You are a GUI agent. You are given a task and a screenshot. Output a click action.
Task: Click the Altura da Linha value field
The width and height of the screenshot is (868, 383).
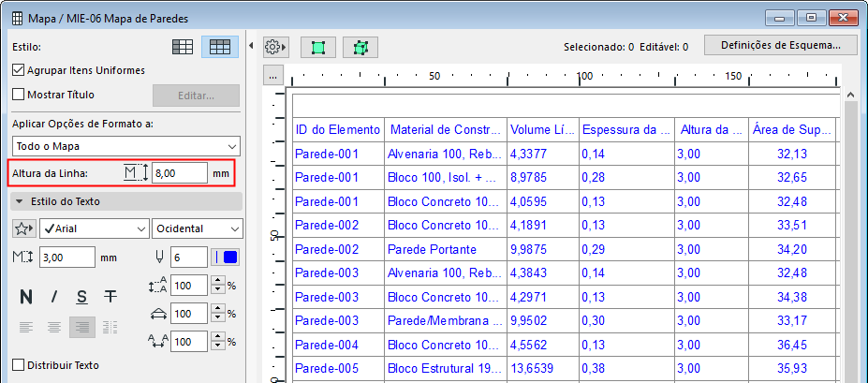[180, 172]
